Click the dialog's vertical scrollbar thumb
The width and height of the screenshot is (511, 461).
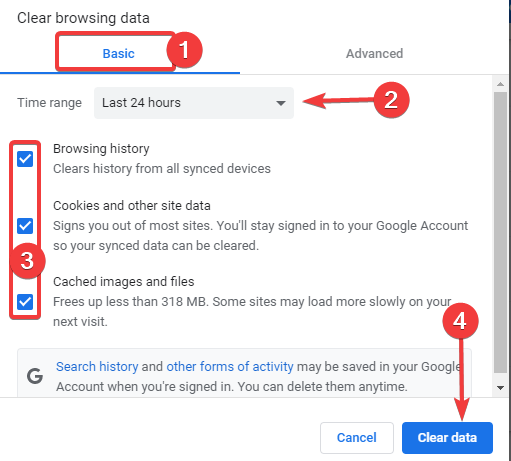[500, 232]
